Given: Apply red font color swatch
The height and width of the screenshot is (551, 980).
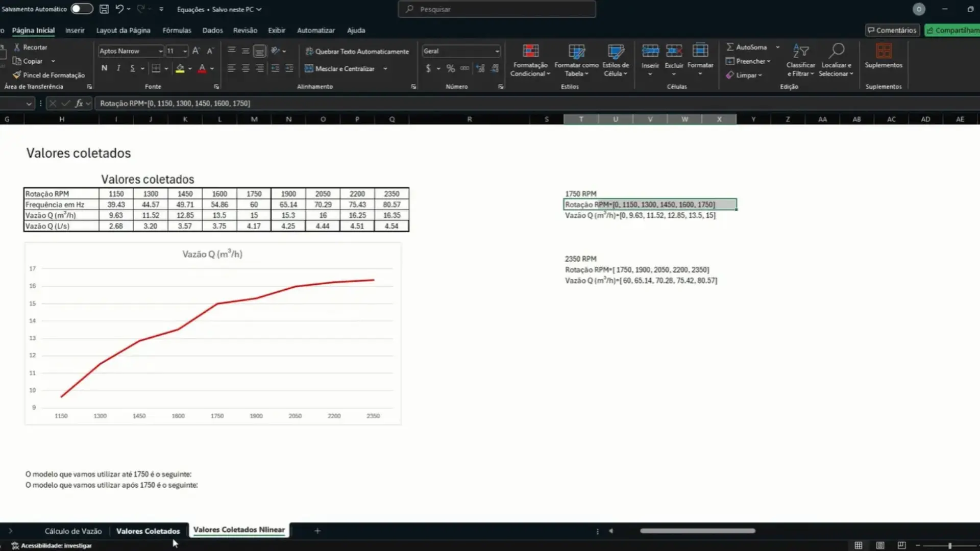Looking at the screenshot, I should (202, 68).
